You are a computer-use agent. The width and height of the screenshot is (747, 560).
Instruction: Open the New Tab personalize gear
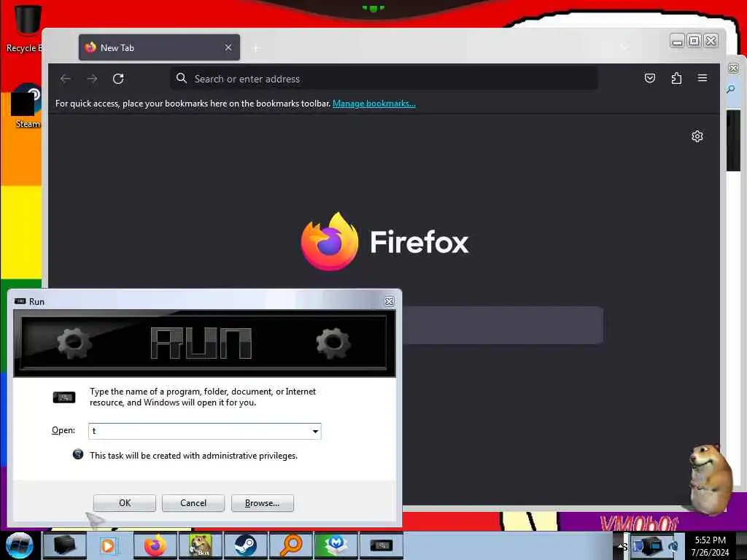click(x=697, y=136)
